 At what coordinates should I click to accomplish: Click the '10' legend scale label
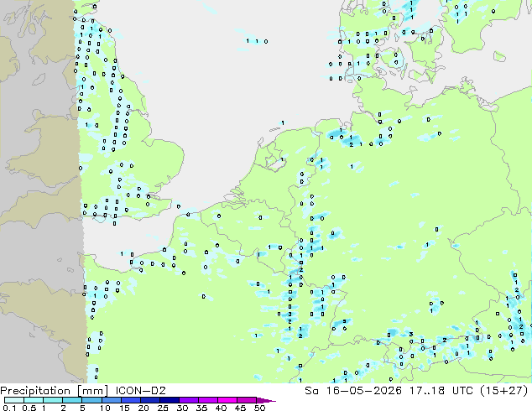[105, 408]
